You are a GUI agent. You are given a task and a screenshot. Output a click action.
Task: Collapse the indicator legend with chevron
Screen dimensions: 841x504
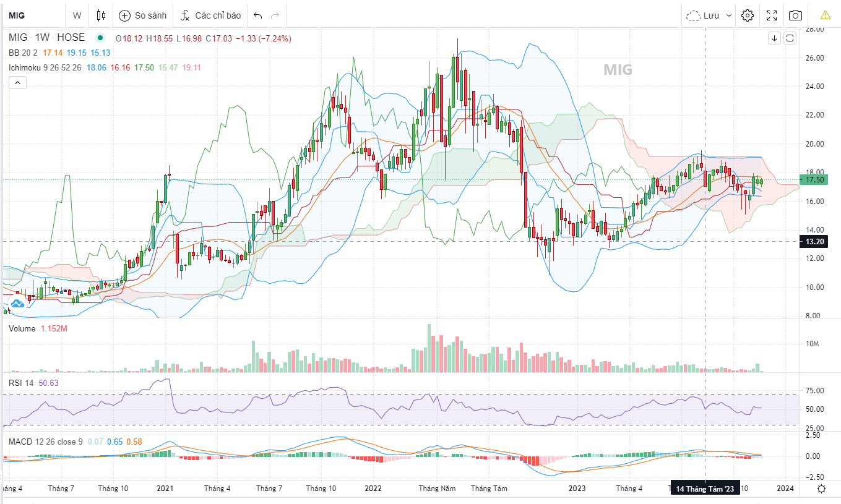pos(17,82)
